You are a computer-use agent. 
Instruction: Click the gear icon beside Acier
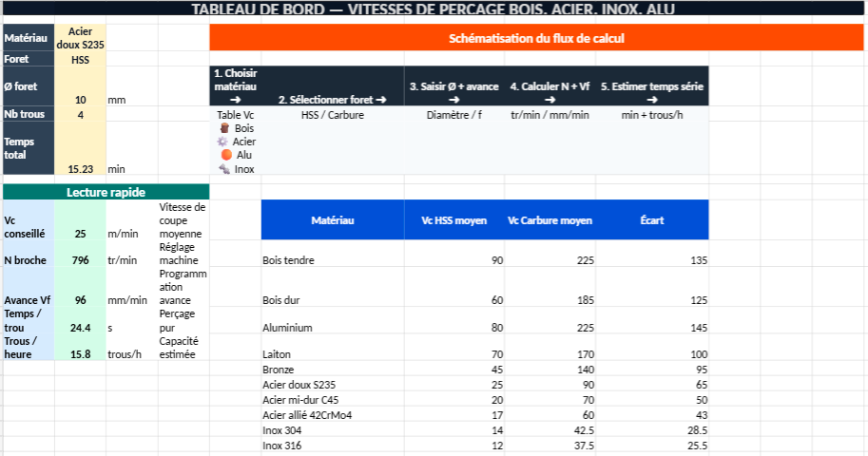click(x=222, y=142)
